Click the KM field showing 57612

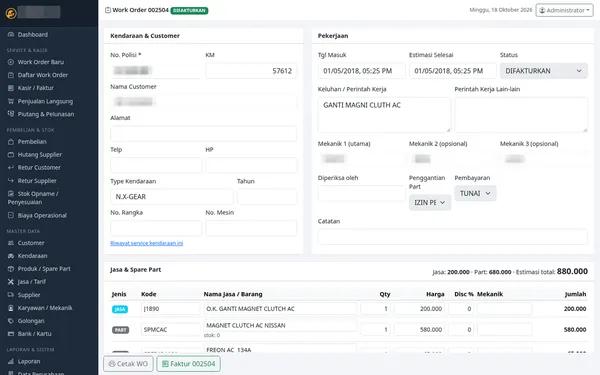pos(251,71)
